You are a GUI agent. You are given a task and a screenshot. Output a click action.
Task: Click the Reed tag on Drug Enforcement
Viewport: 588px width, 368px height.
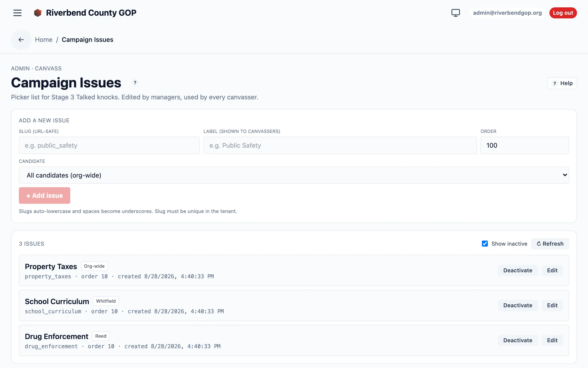(x=101, y=336)
